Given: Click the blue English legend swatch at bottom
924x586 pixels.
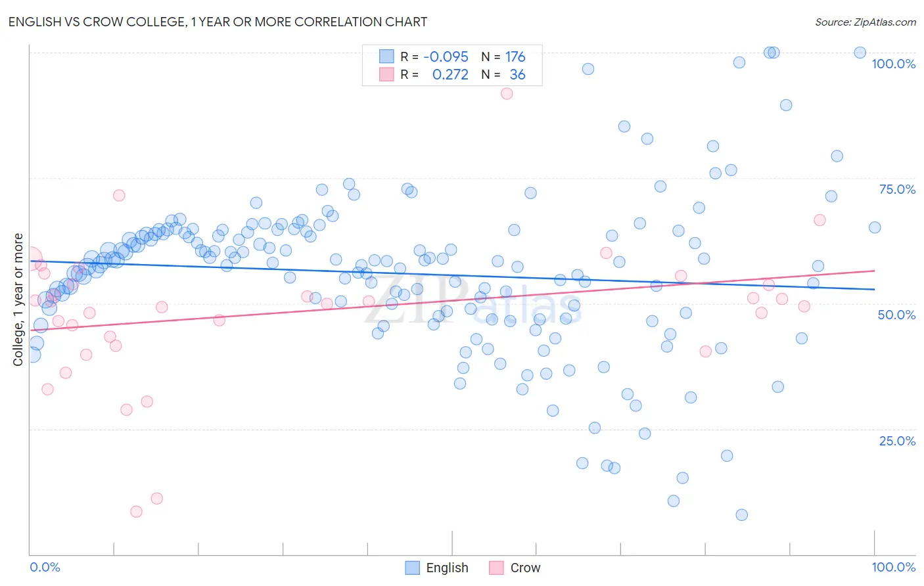Looking at the screenshot, I should (412, 568).
